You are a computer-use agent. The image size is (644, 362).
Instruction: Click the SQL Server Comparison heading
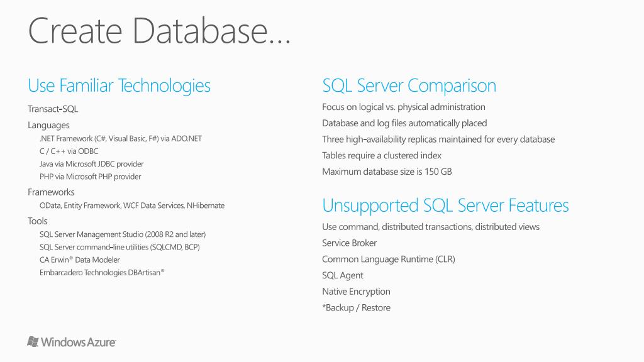click(x=409, y=86)
